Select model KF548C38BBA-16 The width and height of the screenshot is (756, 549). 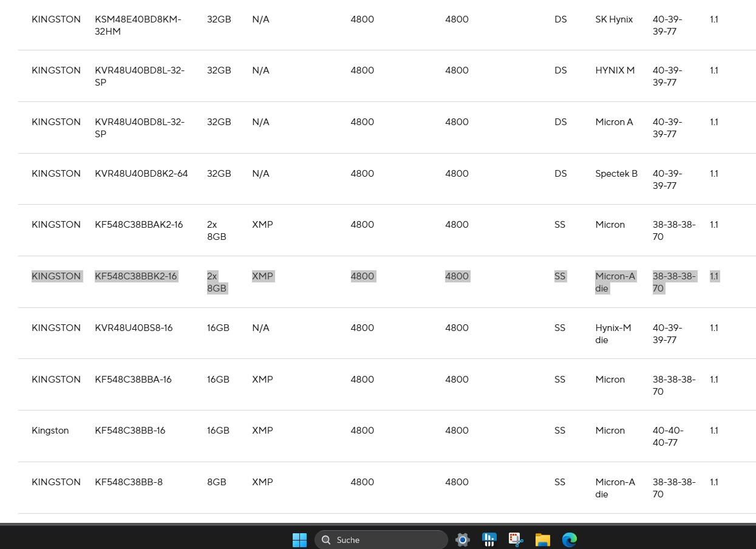click(x=133, y=380)
